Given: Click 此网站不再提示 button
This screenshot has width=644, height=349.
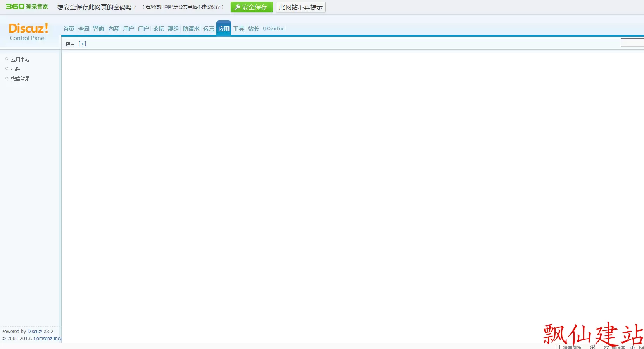Looking at the screenshot, I should [x=301, y=7].
